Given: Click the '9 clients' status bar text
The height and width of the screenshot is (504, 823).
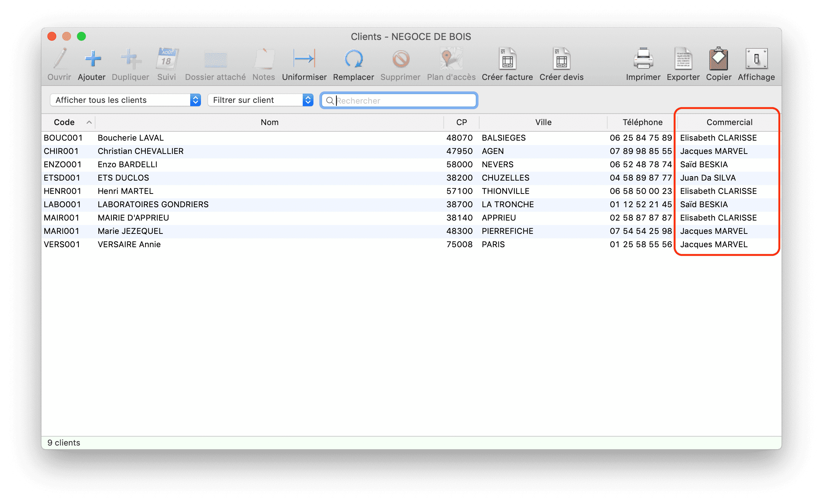Looking at the screenshot, I should pos(64,443).
